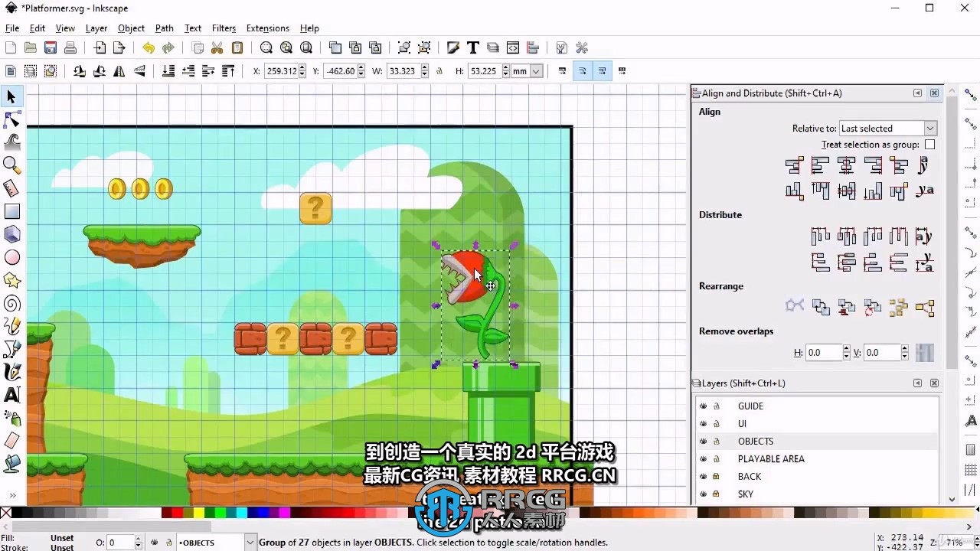Select the Star polygon tool
Screen dimensions: 980x551
[x=11, y=281]
